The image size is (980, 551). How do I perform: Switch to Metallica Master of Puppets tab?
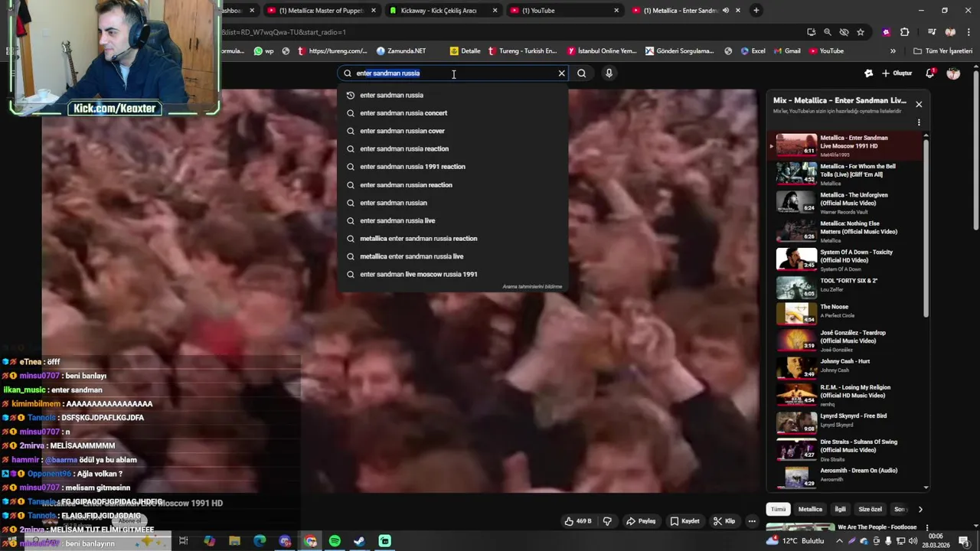322,11
